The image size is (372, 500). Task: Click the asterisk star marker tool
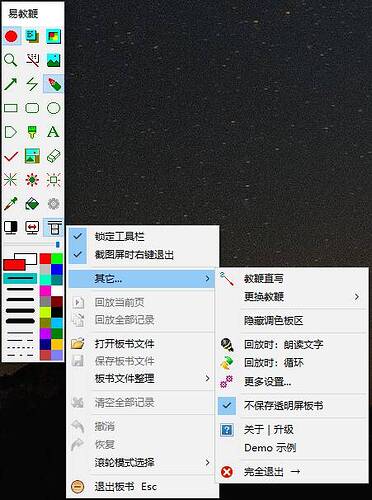tap(11, 180)
